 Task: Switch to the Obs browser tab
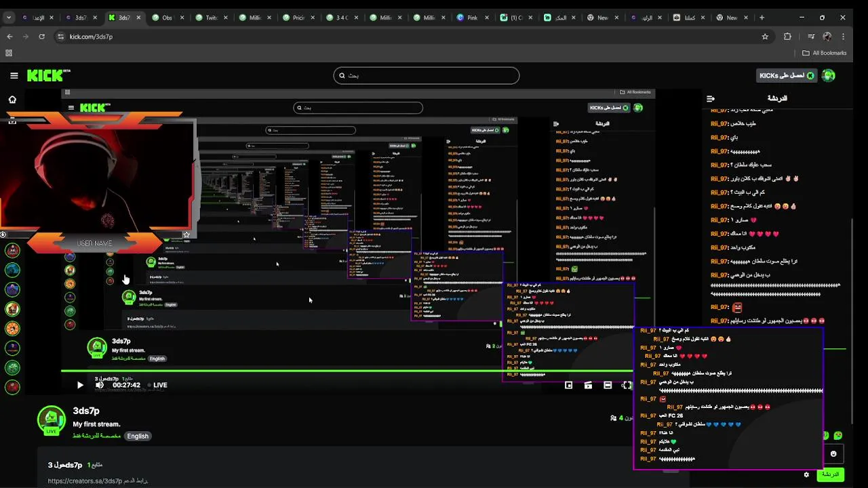pos(167,18)
